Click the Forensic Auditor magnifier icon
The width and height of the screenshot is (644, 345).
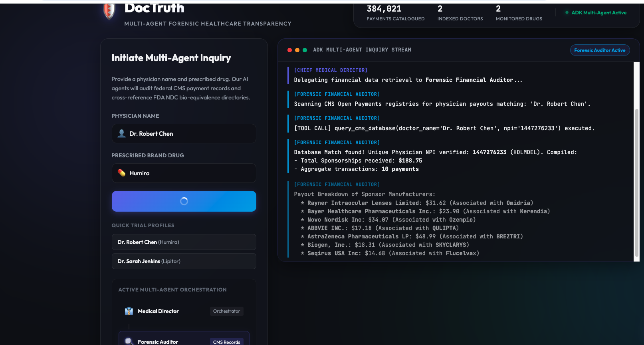click(129, 341)
